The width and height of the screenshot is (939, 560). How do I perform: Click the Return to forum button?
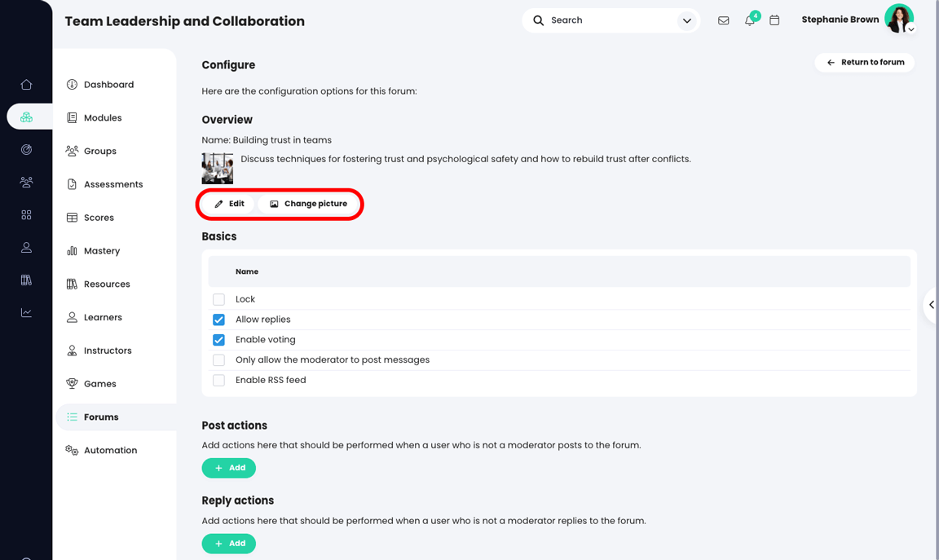point(864,62)
